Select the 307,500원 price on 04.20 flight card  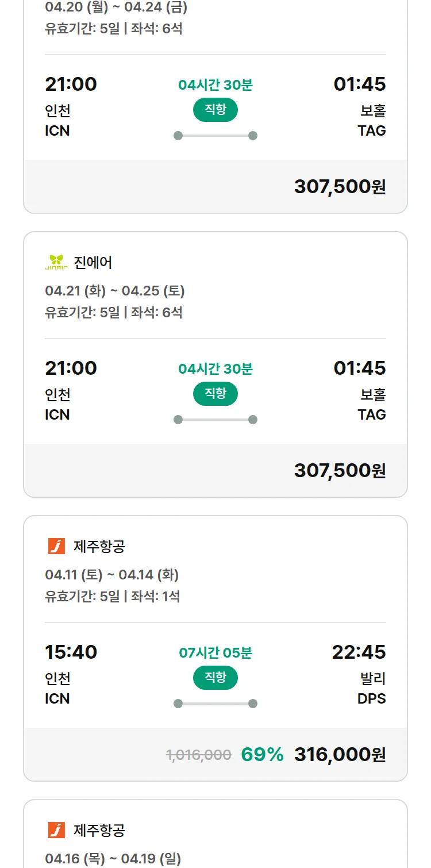pos(340,187)
